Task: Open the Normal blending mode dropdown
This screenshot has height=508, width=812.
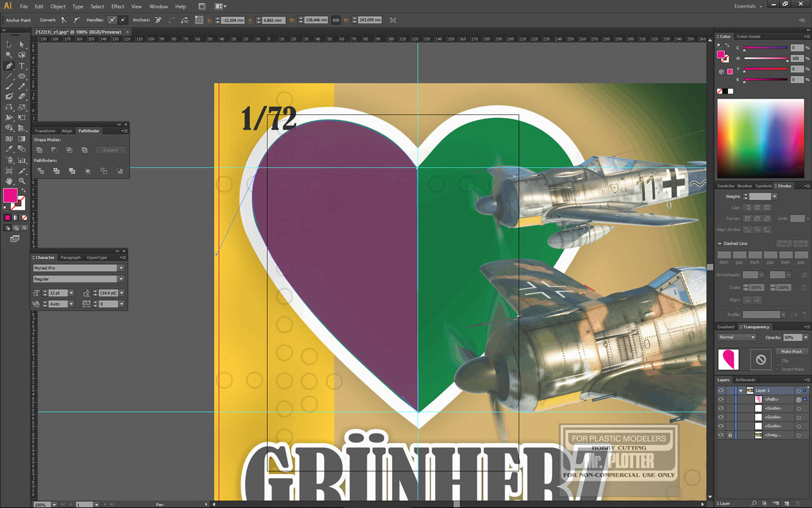Action: (736, 337)
